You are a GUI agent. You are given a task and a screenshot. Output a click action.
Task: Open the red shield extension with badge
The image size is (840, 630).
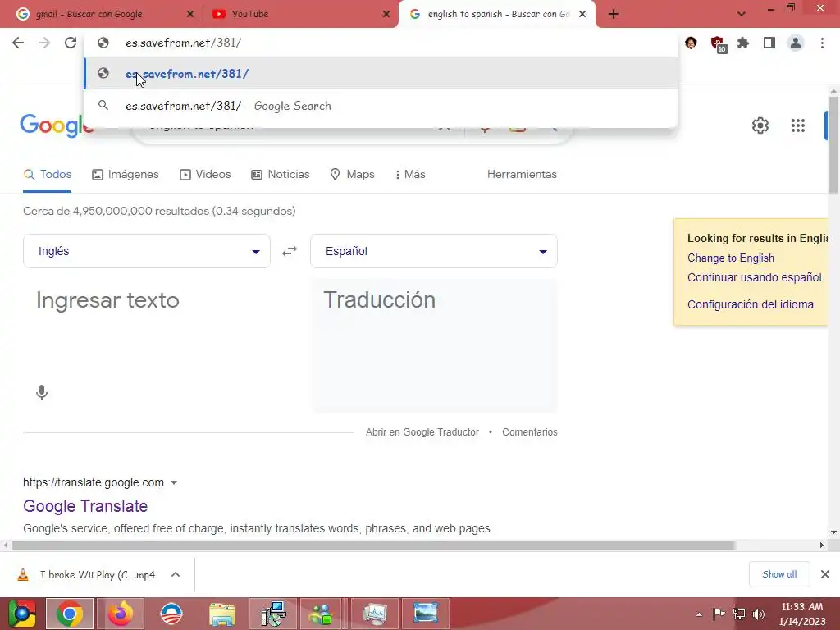(718, 44)
